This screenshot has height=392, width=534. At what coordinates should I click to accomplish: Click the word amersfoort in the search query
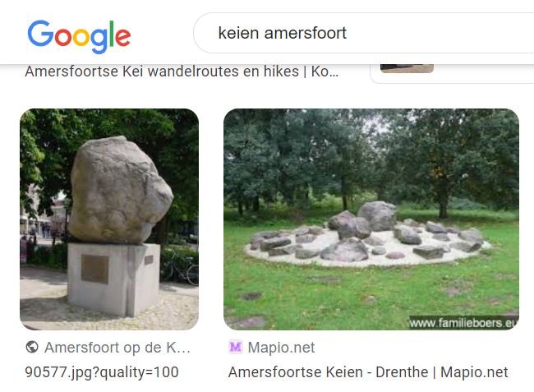306,33
